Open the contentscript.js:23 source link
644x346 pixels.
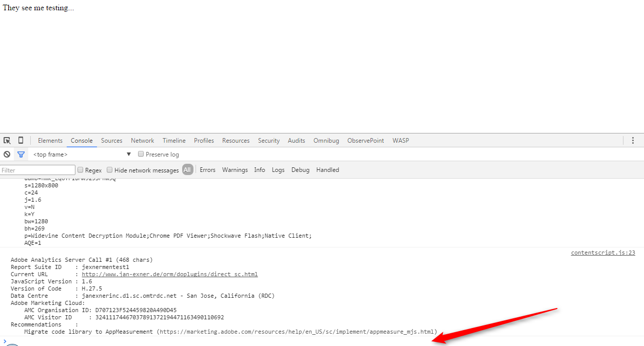[x=603, y=253]
